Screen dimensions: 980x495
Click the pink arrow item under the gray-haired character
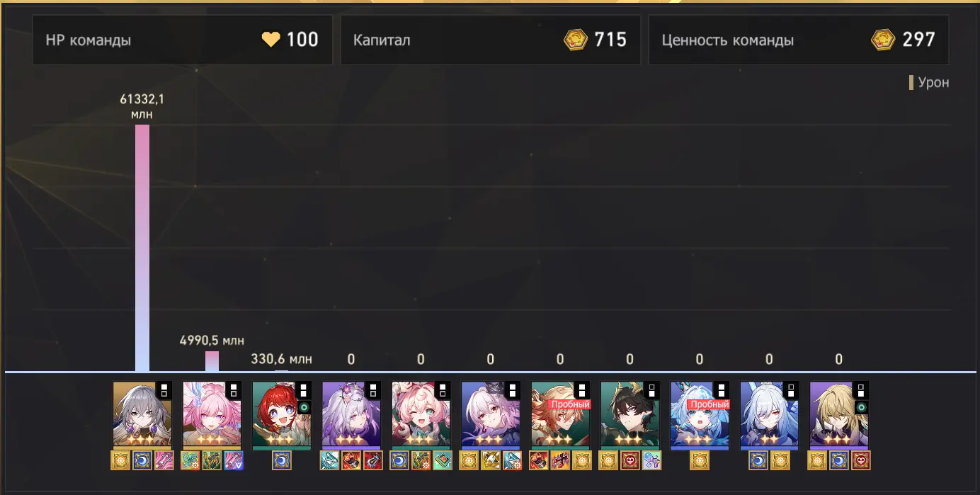pyautogui.click(x=164, y=460)
